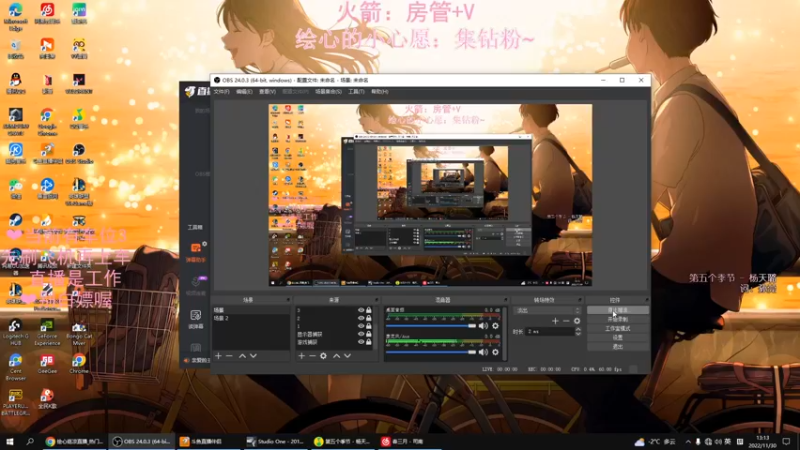
Task: Move scene up in Scenes panel
Action: click(x=242, y=356)
